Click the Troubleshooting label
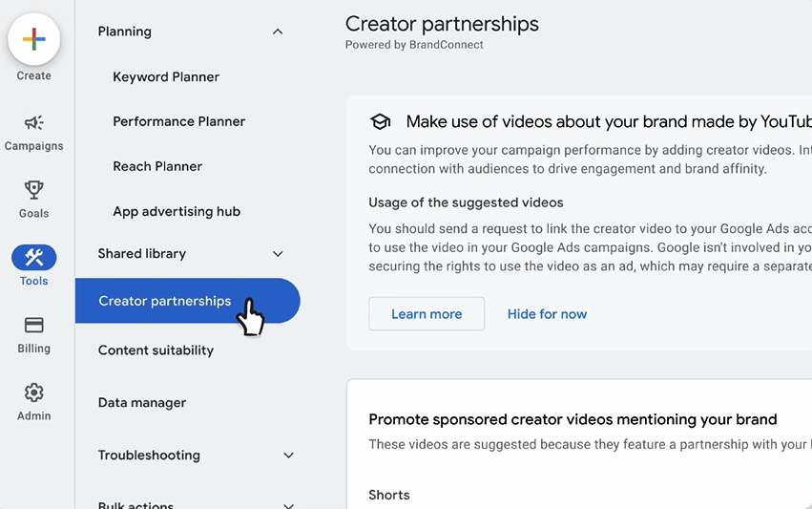The width and height of the screenshot is (812, 509). tap(149, 456)
